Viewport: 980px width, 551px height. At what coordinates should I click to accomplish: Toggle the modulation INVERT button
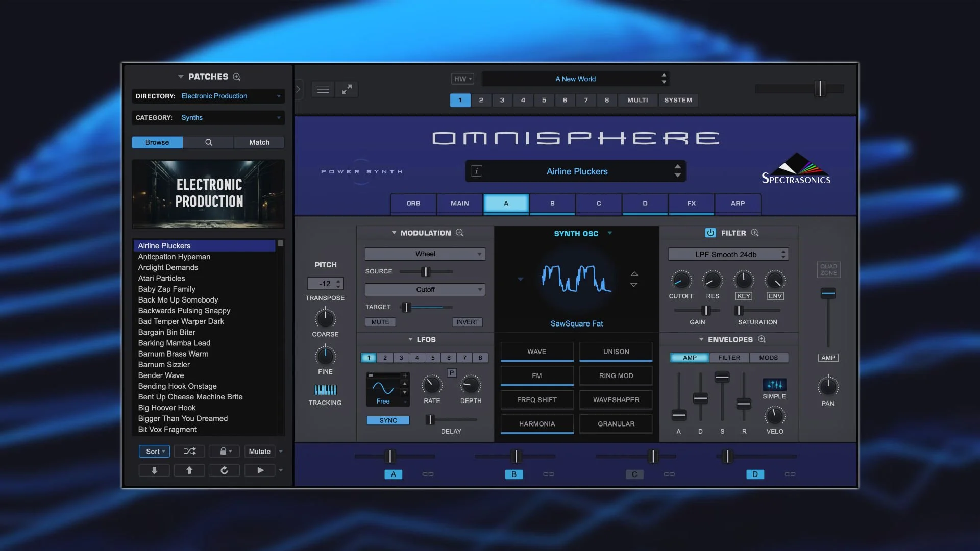point(467,322)
